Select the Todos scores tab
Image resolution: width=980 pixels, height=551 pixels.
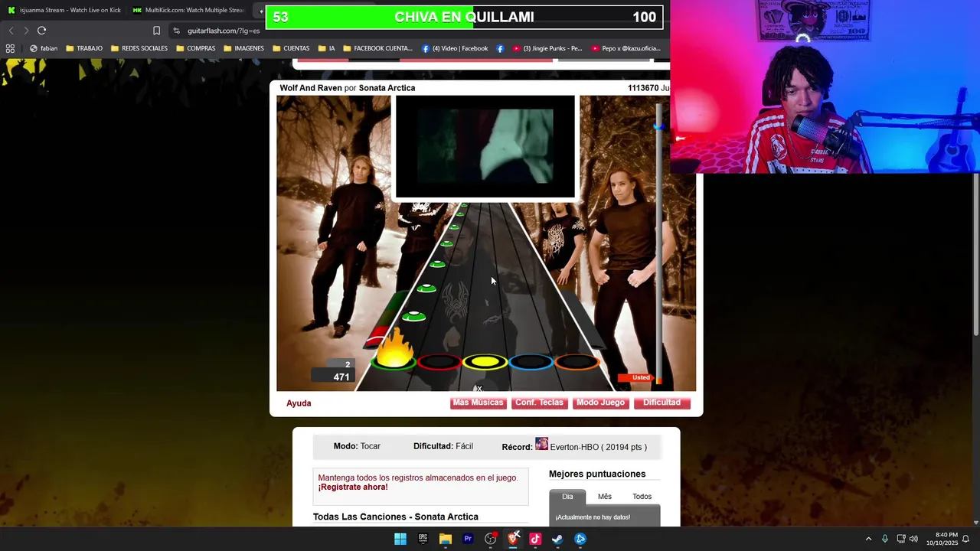[x=642, y=497]
